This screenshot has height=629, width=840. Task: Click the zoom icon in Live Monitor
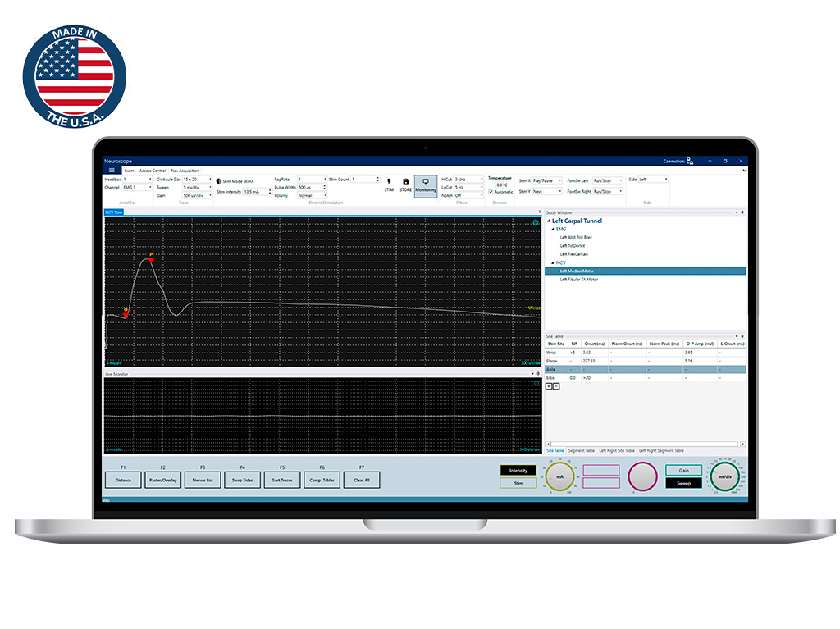pos(536,384)
